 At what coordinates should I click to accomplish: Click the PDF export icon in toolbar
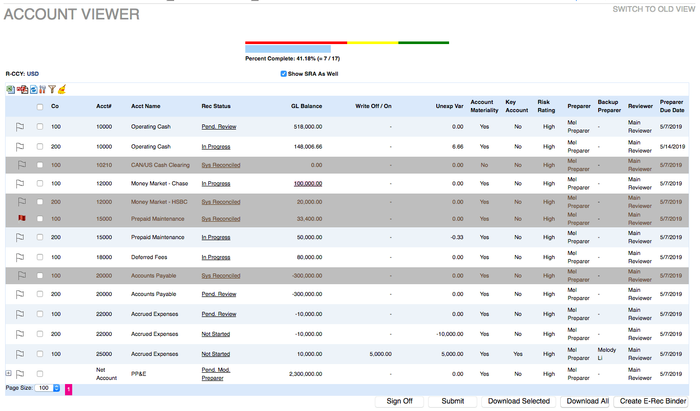(21, 89)
